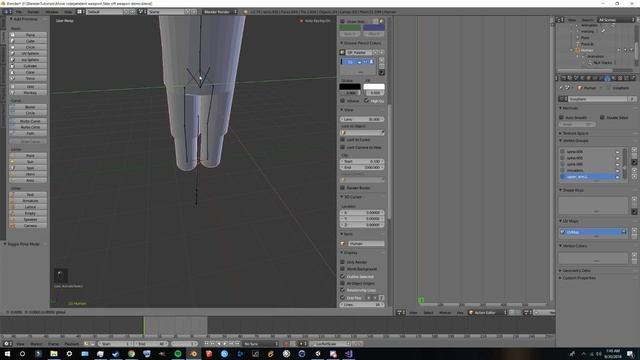The width and height of the screenshot is (640, 360).
Task: Toggle Double Sided normals checkbox
Action: (602, 117)
